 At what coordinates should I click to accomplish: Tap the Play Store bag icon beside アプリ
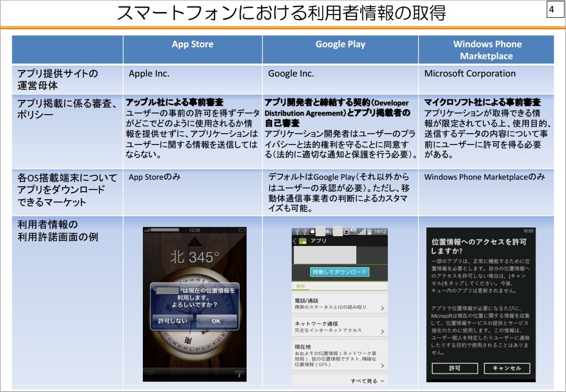(x=303, y=241)
